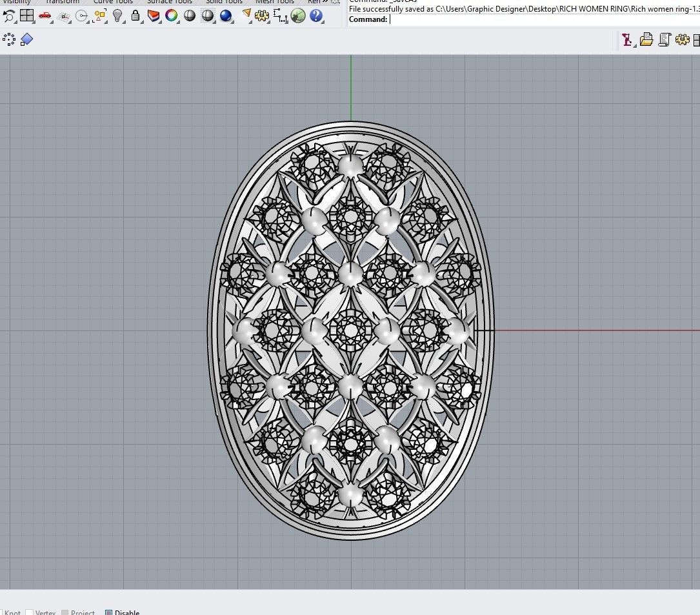Select the Set CPlane grid icon
This screenshot has width=700, height=615.
click(x=65, y=17)
